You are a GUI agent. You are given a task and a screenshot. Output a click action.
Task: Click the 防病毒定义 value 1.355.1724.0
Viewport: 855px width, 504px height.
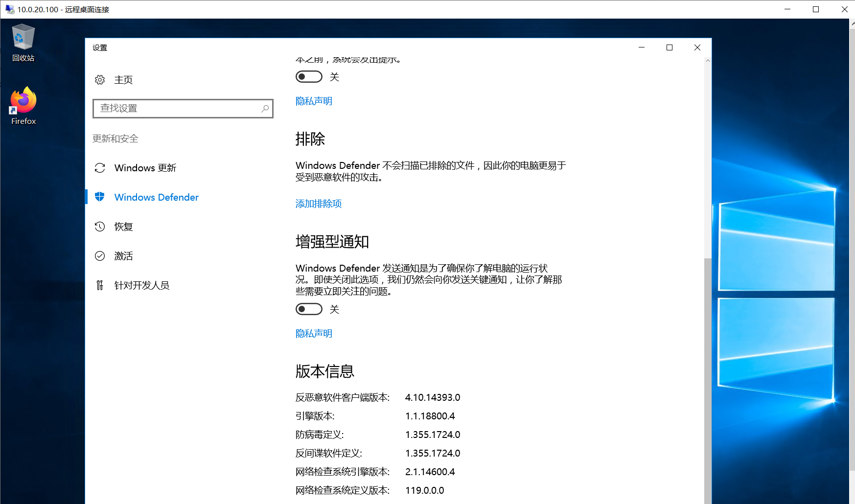coord(433,435)
